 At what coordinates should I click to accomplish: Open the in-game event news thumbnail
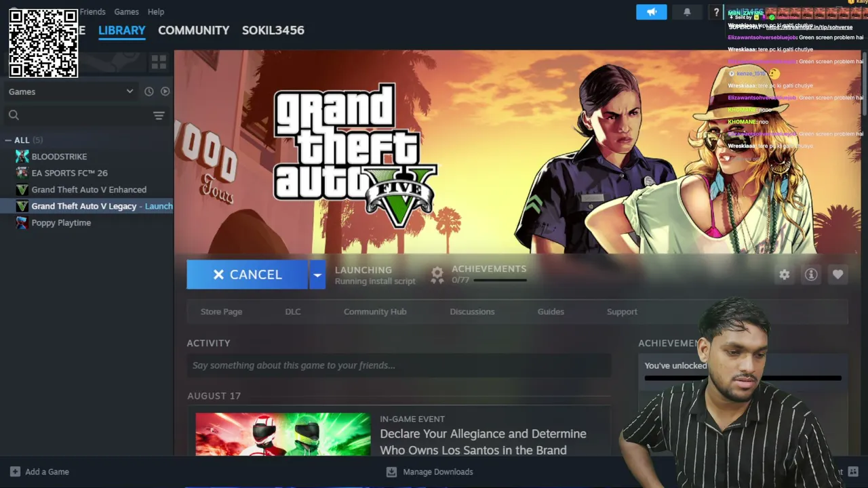pyautogui.click(x=283, y=434)
